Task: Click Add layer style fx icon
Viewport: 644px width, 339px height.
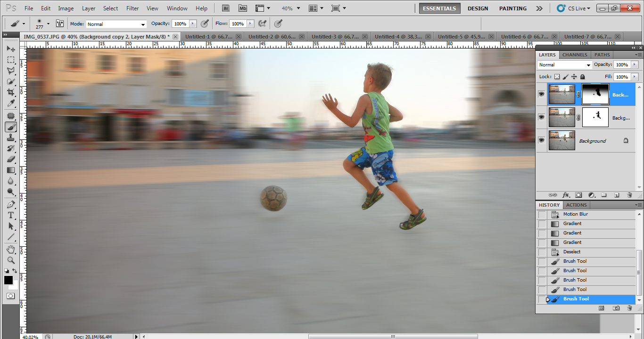Action: pyautogui.click(x=566, y=195)
